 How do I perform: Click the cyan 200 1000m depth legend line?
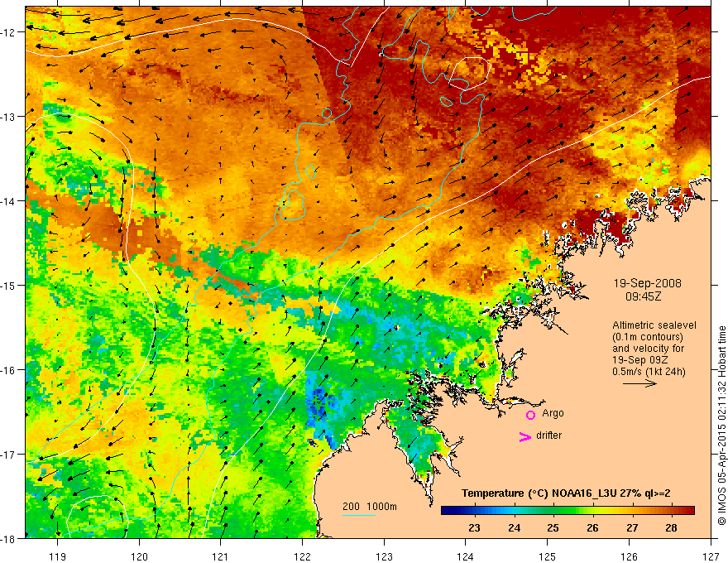click(x=359, y=515)
